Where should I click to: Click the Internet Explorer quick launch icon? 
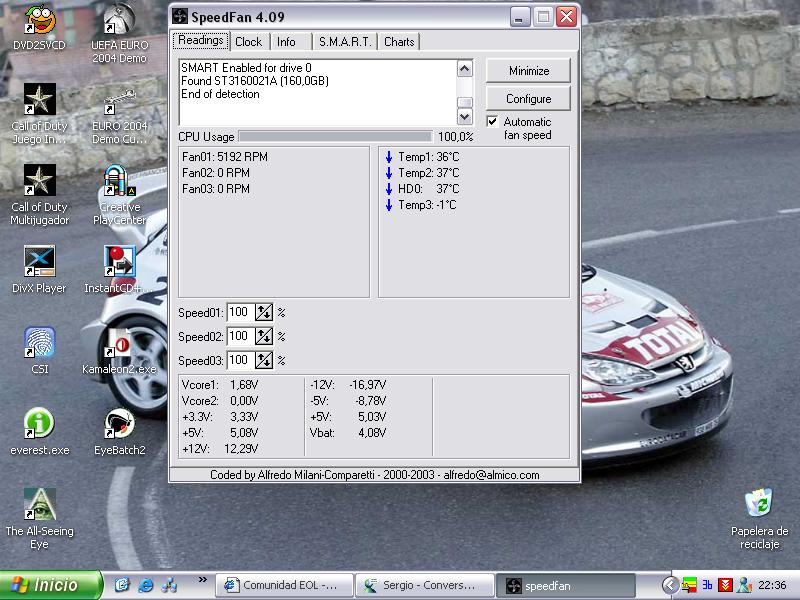coord(146,585)
